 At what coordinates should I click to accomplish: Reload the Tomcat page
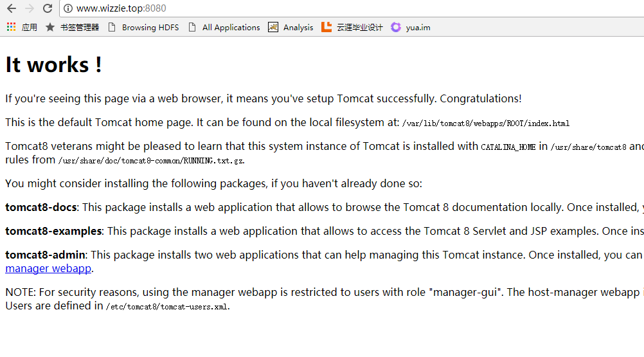tap(48, 8)
